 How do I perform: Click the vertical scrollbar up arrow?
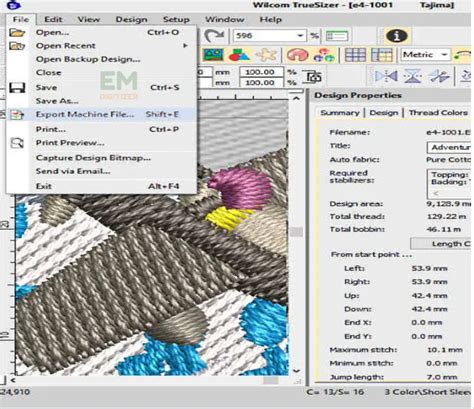pos(296,99)
